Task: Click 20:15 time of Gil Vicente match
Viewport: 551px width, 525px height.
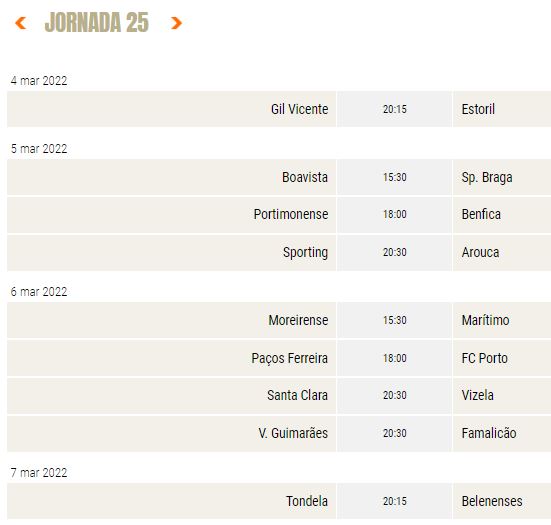Action: coord(395,109)
